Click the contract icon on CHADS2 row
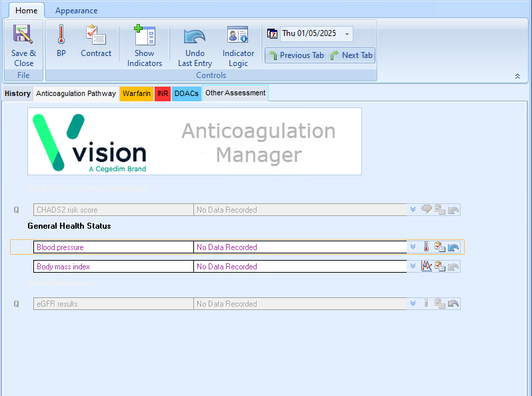Image resolution: width=532 pixels, height=396 pixels. pyautogui.click(x=440, y=209)
